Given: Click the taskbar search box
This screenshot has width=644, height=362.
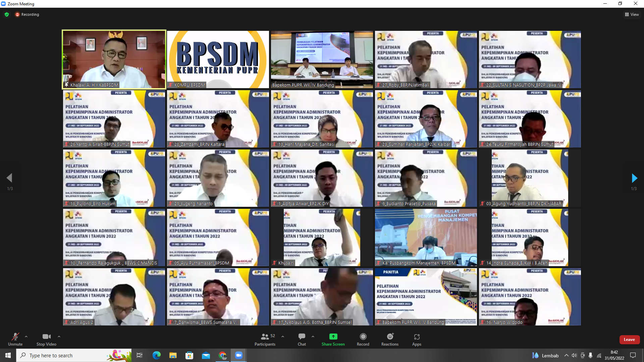Looking at the screenshot, I should tap(74, 355).
